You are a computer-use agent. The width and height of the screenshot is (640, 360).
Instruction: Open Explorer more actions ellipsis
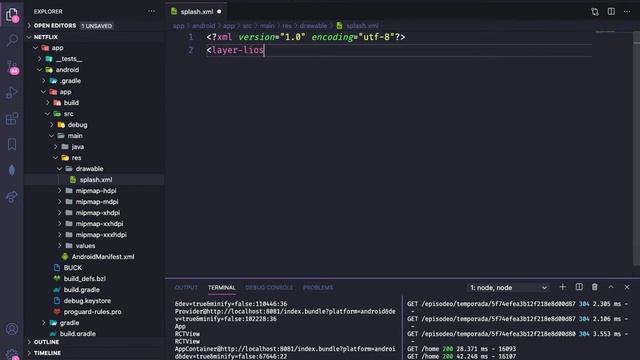tap(151, 11)
